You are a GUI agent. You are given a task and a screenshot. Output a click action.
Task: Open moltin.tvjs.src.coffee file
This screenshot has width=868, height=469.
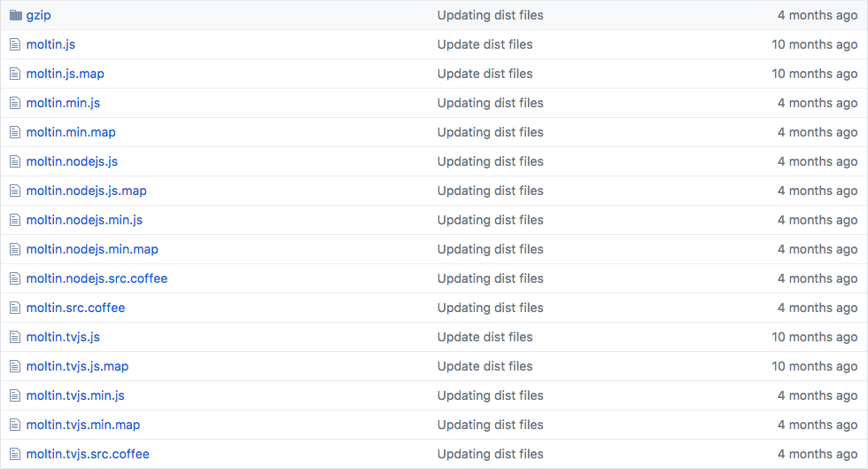(88, 454)
